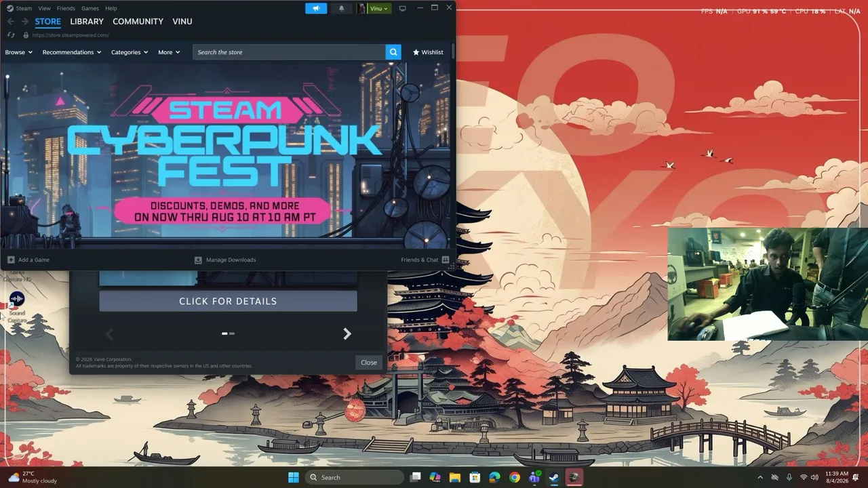Open the weather widget showing Mostly cloudy
868x488 pixels.
32,477
